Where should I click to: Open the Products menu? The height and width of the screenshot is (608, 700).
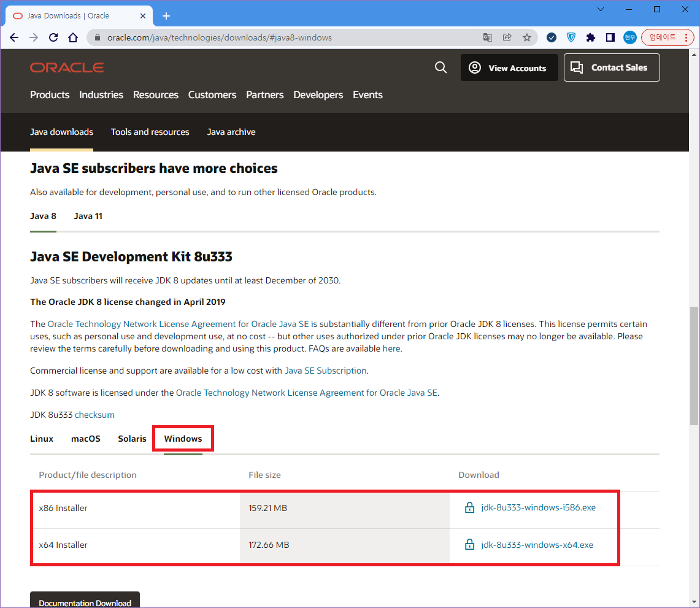[50, 95]
